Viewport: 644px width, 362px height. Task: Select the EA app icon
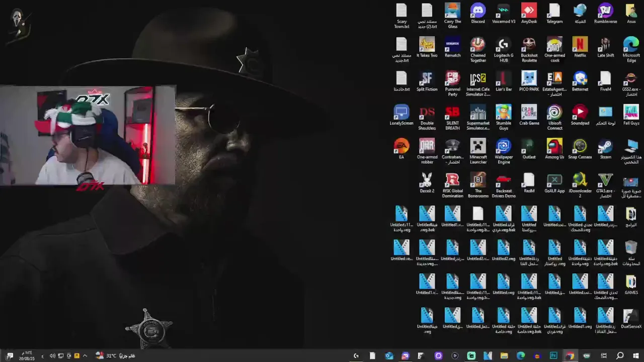coord(401,149)
